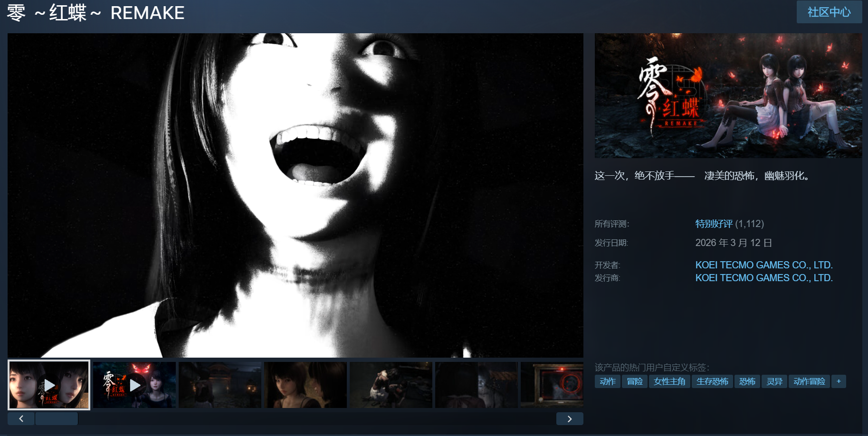View the dark shrine building screenshot thumbnail
This screenshot has height=436, width=868.
point(220,385)
